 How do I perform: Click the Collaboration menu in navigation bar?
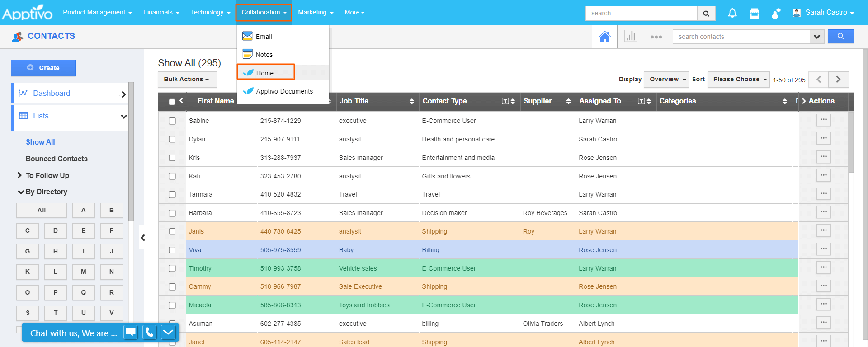(264, 12)
